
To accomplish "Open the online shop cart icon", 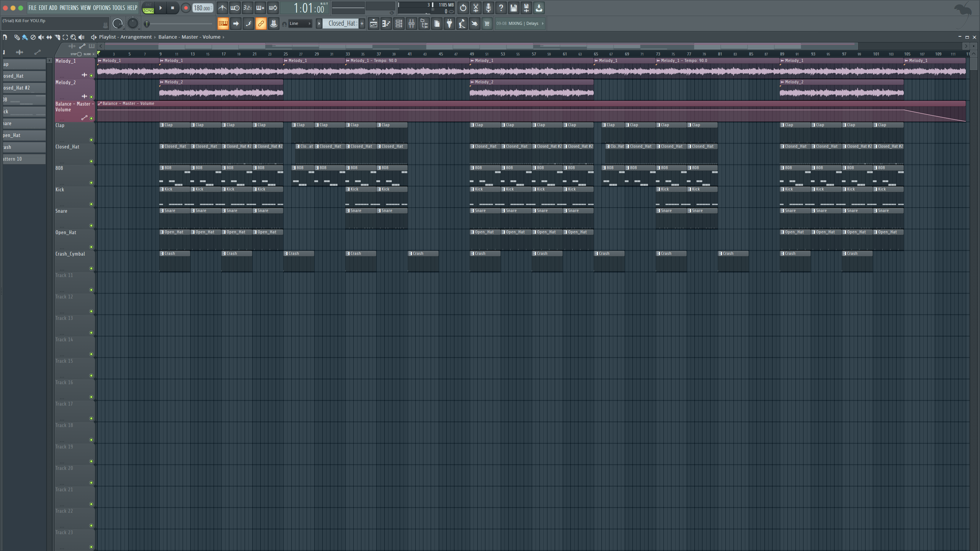I will 487,24.
